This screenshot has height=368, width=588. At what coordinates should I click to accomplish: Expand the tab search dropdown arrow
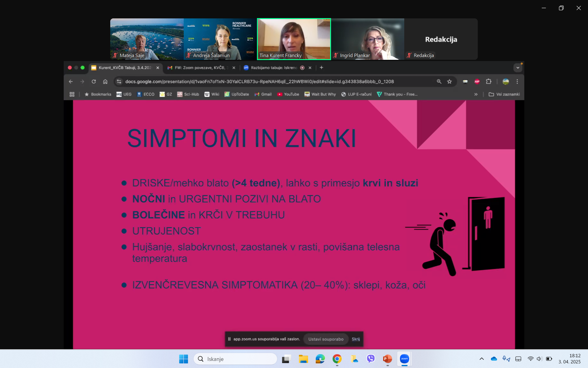(x=518, y=68)
